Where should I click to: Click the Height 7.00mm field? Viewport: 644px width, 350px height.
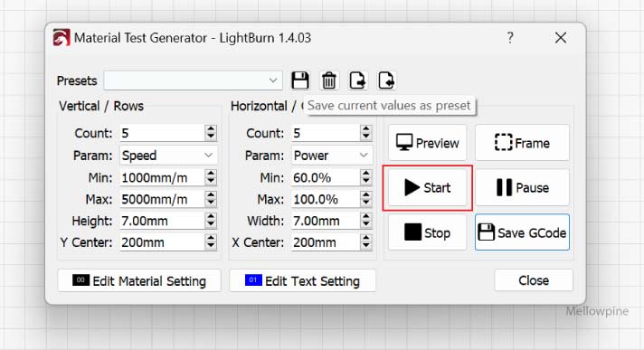coord(162,221)
